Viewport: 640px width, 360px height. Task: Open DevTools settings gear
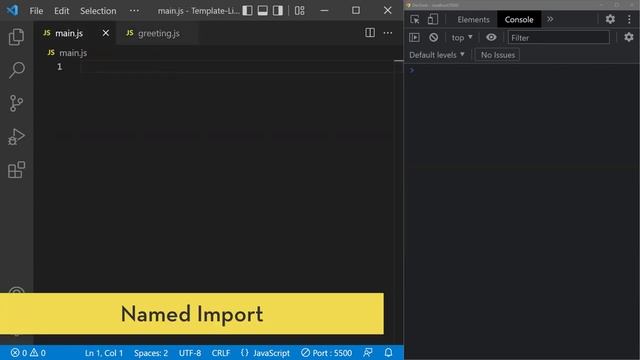[x=610, y=19]
